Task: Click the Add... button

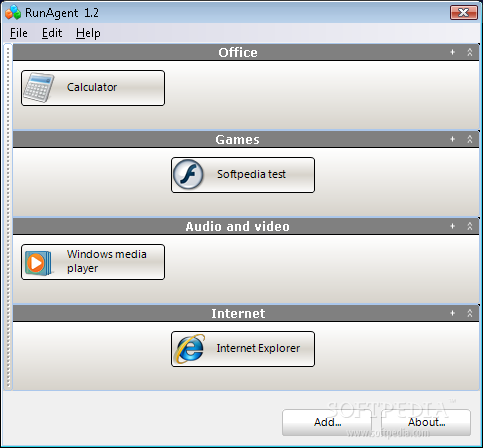Action: pos(327,422)
